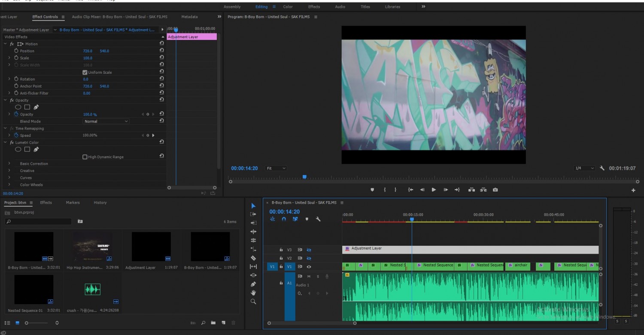644x335 pixels.
Task: Toggle timeline Snap magnet icon
Action: (284, 219)
